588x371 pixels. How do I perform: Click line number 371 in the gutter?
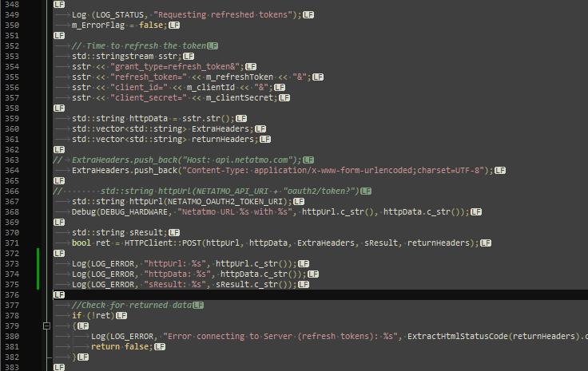[x=12, y=243]
